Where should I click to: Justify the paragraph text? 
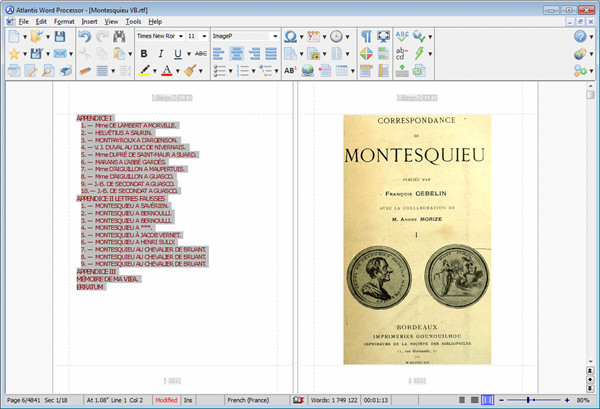[271, 54]
